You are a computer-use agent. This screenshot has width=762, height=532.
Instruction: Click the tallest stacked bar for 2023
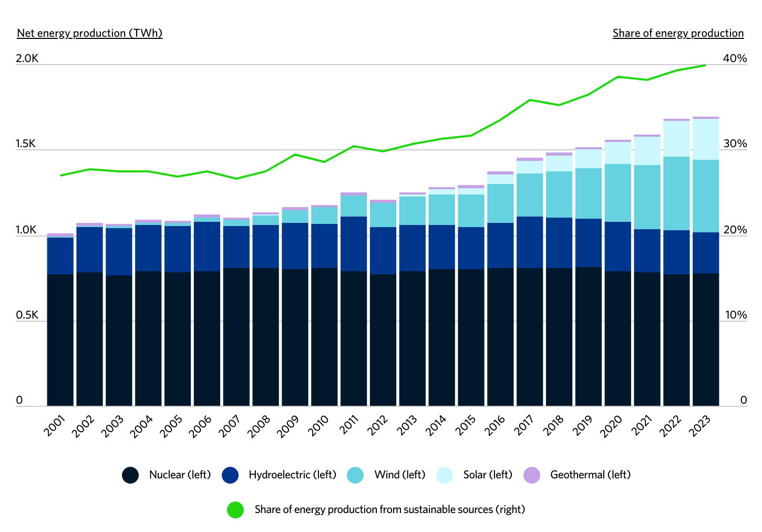click(x=706, y=258)
